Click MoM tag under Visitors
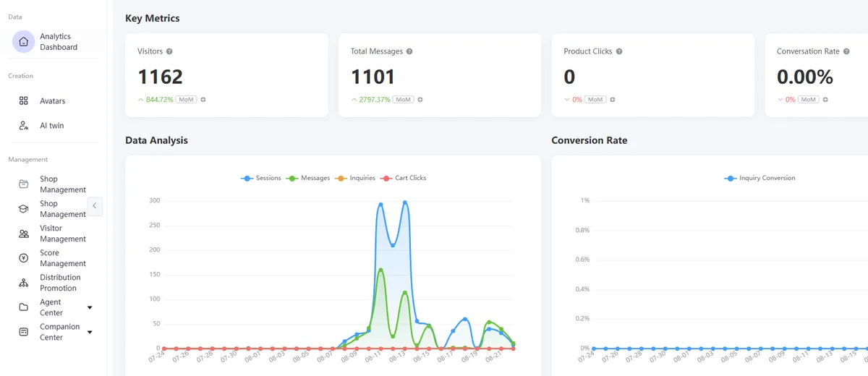 [x=187, y=99]
